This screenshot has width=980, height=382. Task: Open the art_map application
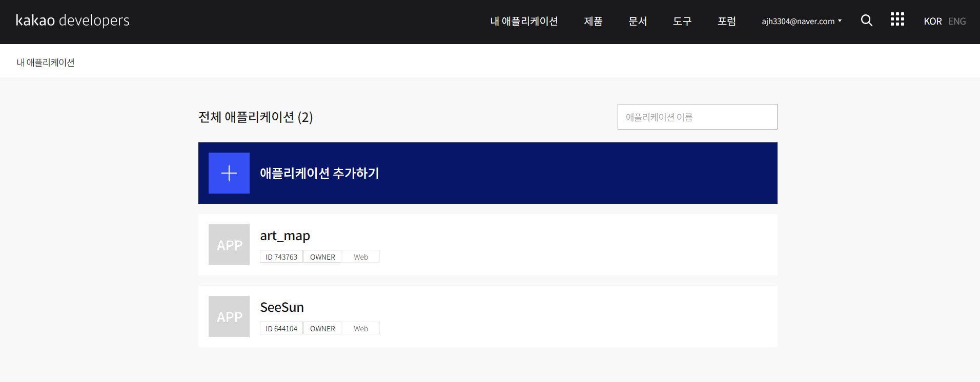(x=285, y=236)
